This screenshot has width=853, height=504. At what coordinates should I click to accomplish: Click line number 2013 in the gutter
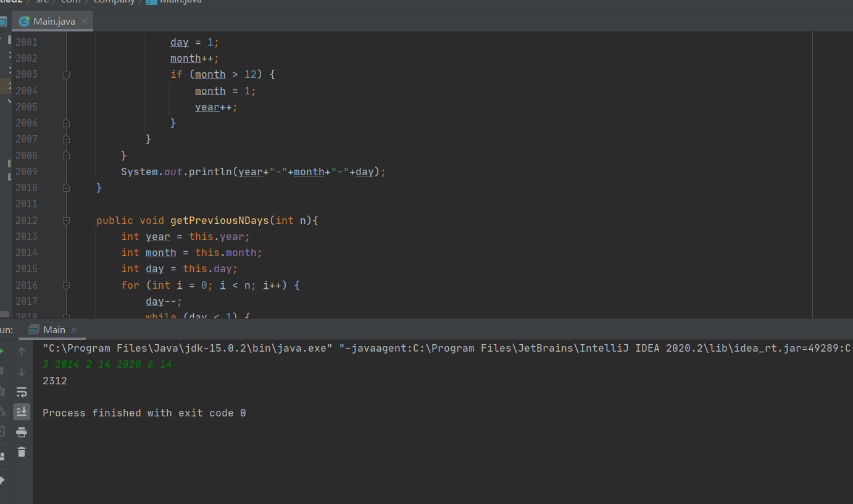point(27,236)
